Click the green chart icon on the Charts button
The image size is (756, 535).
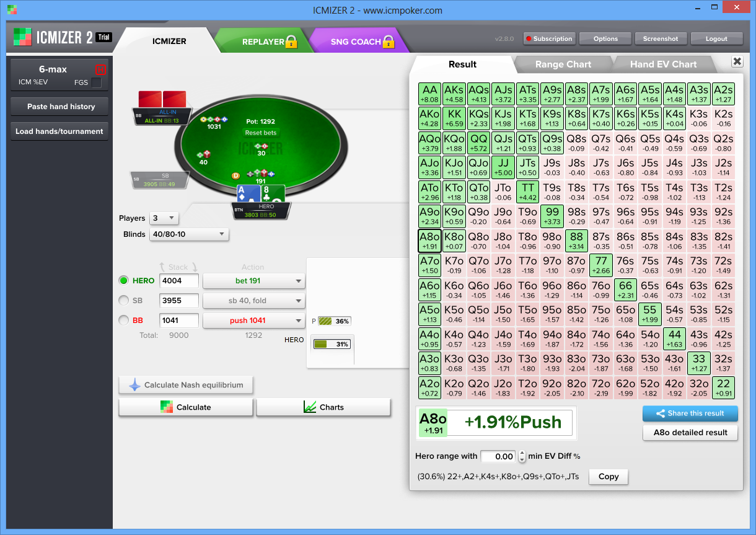(310, 407)
